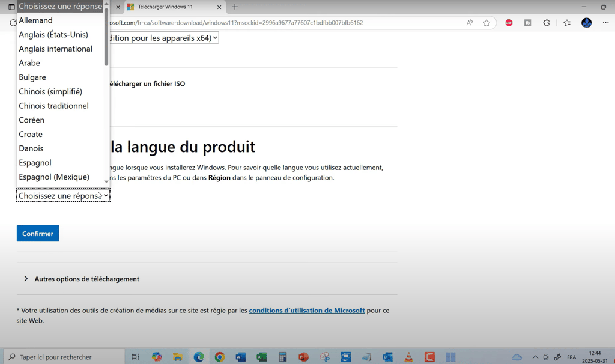Open the edition dropdown for x64 devices
The height and width of the screenshot is (364, 615).
coord(164,38)
